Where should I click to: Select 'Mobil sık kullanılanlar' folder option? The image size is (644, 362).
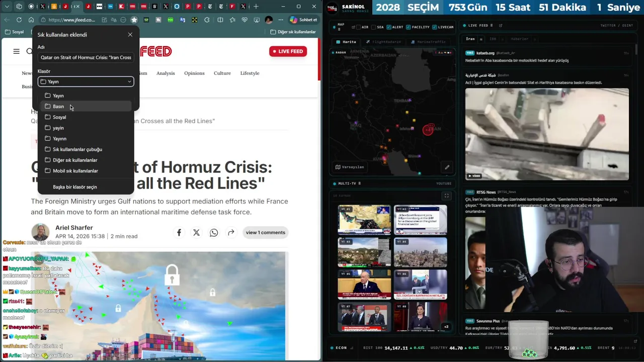86,171
